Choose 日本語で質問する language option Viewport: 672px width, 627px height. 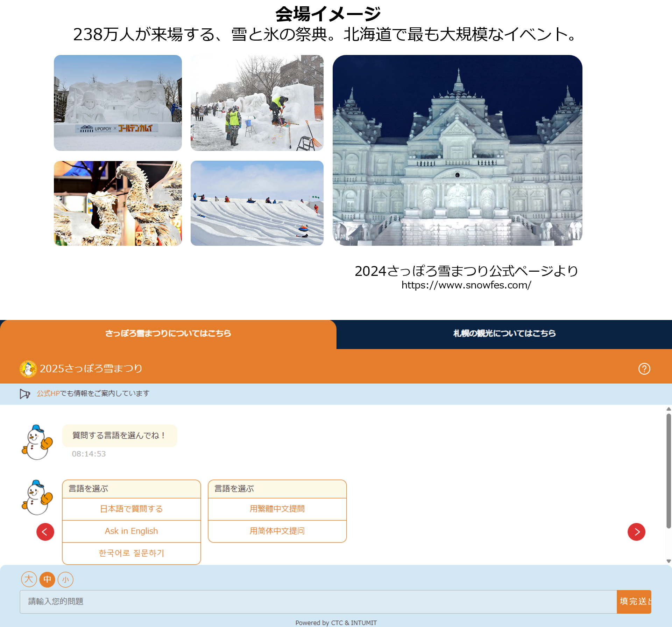click(x=131, y=509)
